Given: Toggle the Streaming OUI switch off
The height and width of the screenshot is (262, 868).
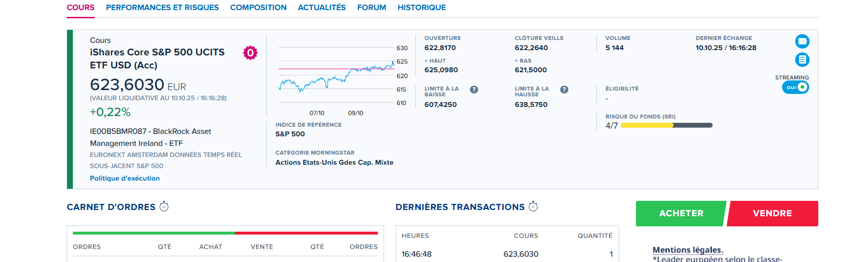Looking at the screenshot, I should [795, 87].
